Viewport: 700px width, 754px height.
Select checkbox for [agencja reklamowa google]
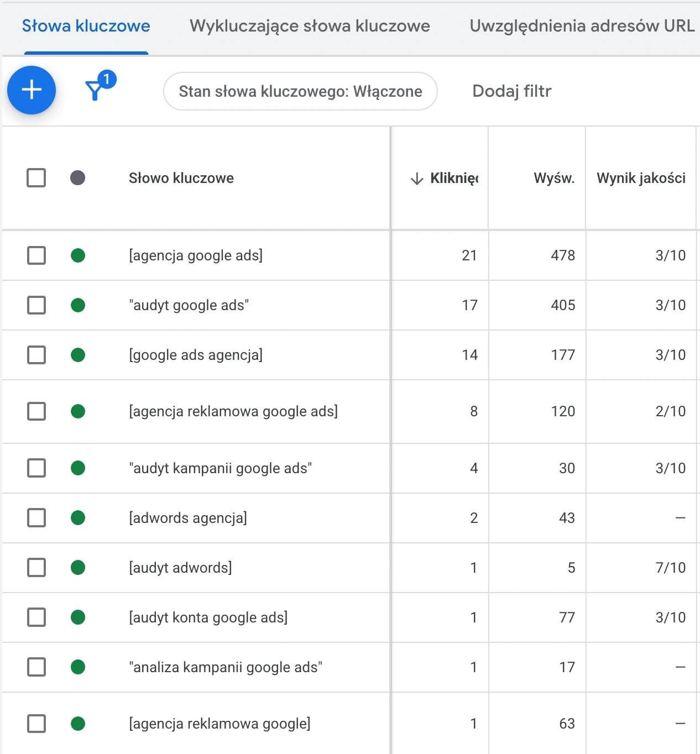coord(36,724)
